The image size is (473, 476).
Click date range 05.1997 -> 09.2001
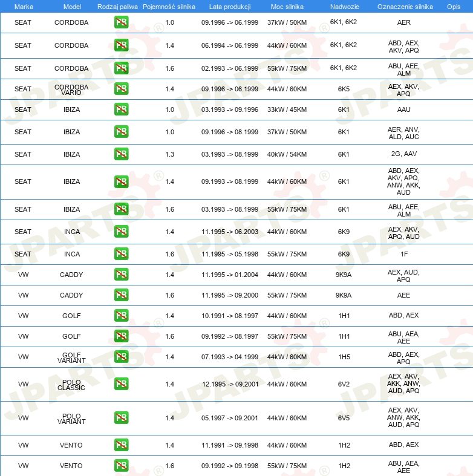point(230,418)
